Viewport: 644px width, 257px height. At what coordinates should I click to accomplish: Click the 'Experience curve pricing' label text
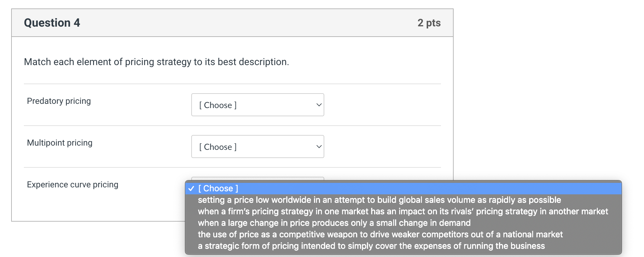pos(73,184)
